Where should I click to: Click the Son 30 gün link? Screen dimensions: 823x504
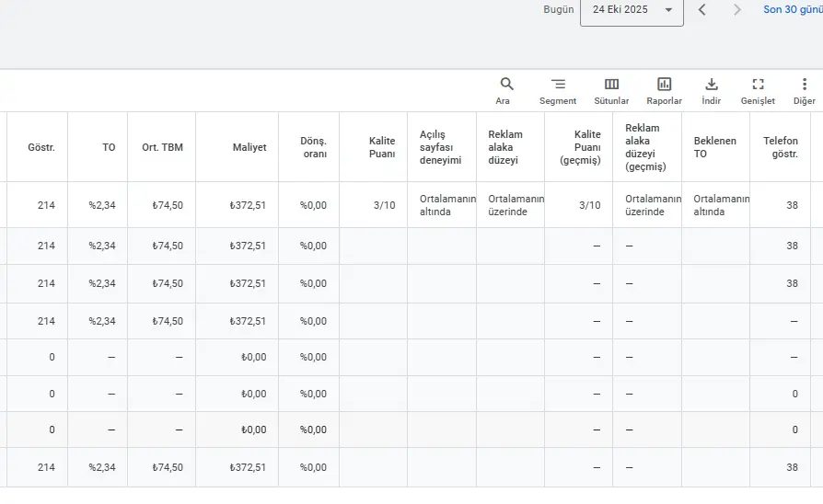coord(792,10)
